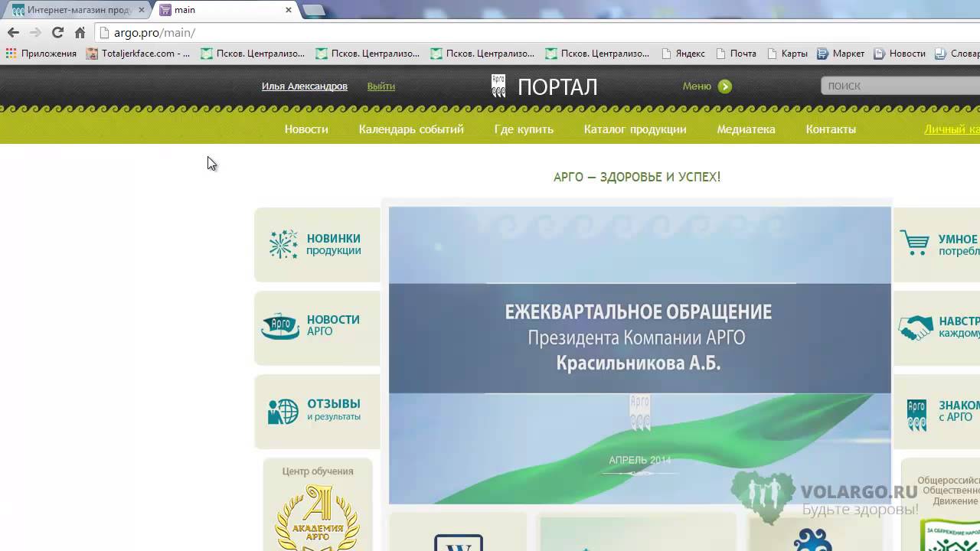Image resolution: width=980 pixels, height=551 pixels.
Task: Open the Где купить menu item
Action: pyautogui.click(x=524, y=129)
